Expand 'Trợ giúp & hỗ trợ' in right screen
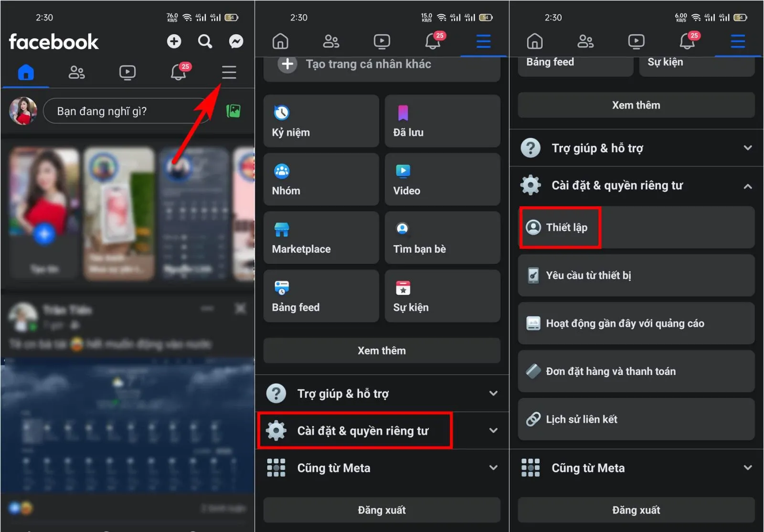764x532 pixels. pos(637,148)
